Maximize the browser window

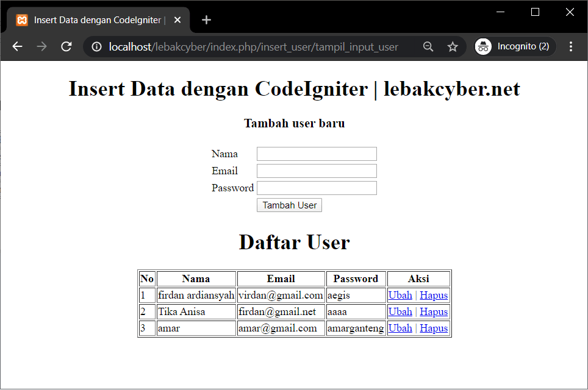pyautogui.click(x=535, y=12)
